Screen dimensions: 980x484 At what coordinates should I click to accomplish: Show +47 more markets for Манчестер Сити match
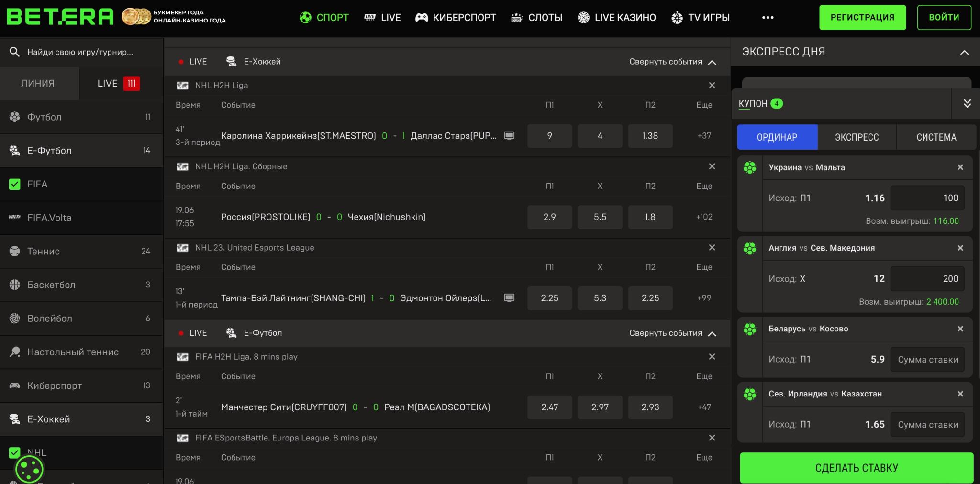pyautogui.click(x=704, y=407)
